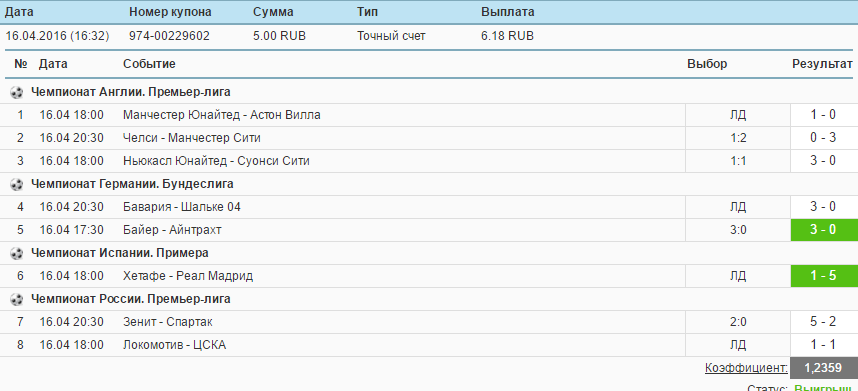Click green result 1 - 5 for Хетафе

pos(824,276)
